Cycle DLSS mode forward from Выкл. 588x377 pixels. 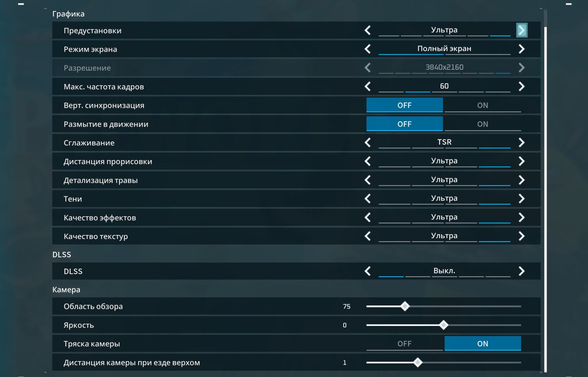tap(521, 271)
